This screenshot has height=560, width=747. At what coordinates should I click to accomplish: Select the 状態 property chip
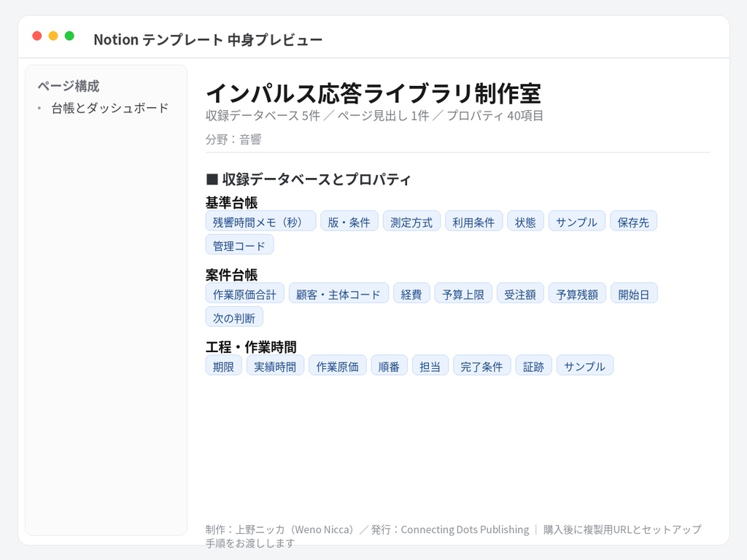[525, 221]
